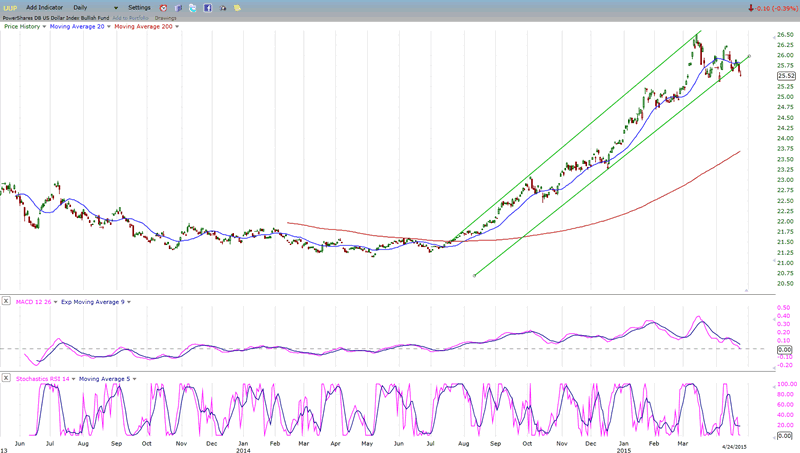Click the purple icon next to the alarm clock
The image size is (800, 453).
tap(178, 7)
